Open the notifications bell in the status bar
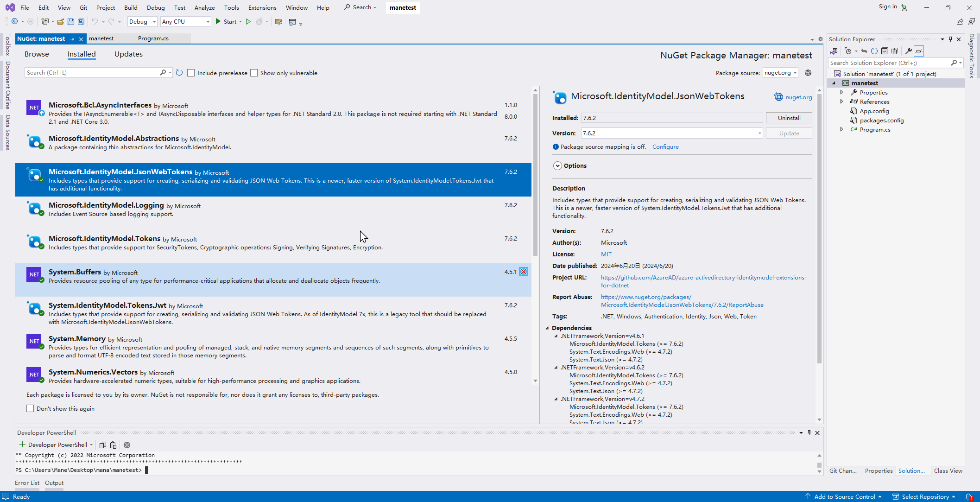 tap(969, 496)
